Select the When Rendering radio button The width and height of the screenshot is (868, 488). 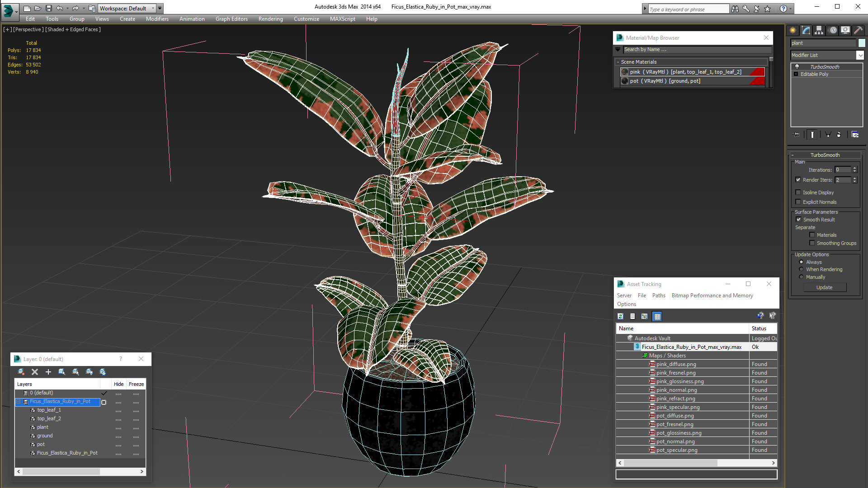tap(801, 269)
